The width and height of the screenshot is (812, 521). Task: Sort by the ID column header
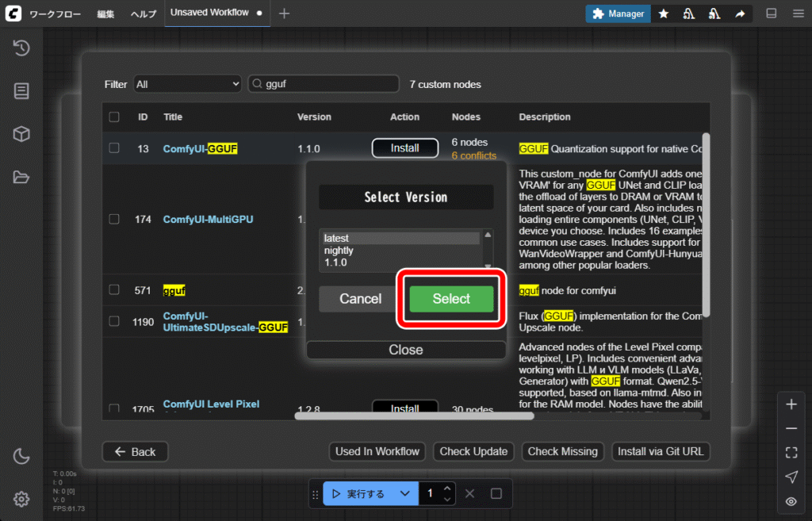(x=143, y=117)
